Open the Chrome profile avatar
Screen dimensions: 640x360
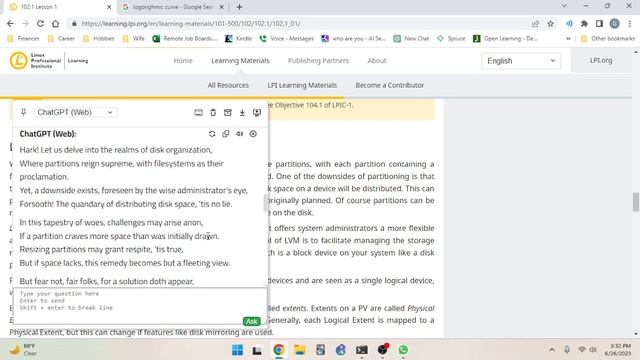[x=614, y=24]
